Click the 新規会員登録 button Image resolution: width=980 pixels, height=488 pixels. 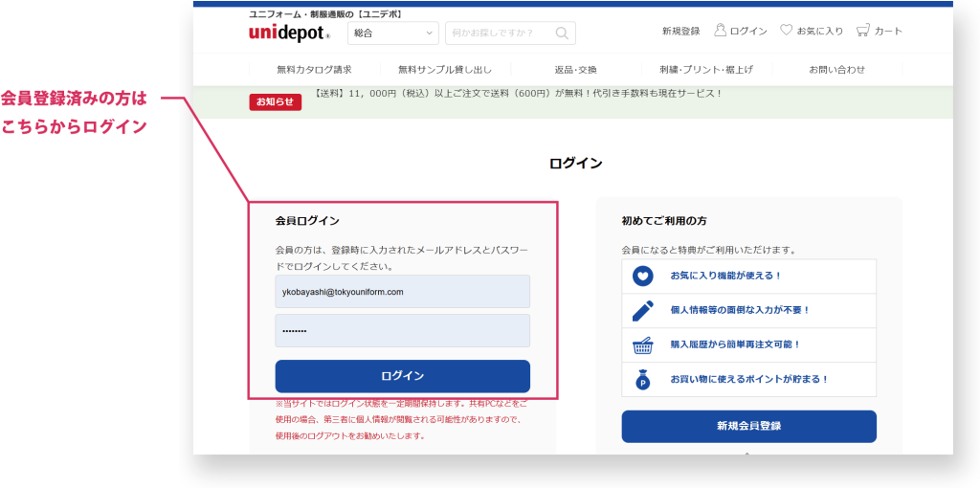(748, 426)
